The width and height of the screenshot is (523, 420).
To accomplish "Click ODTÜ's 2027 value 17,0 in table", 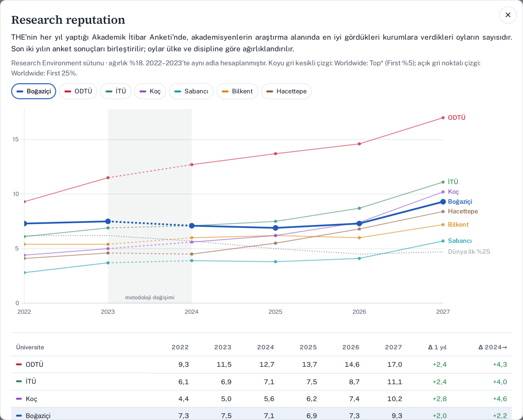I will [395, 364].
